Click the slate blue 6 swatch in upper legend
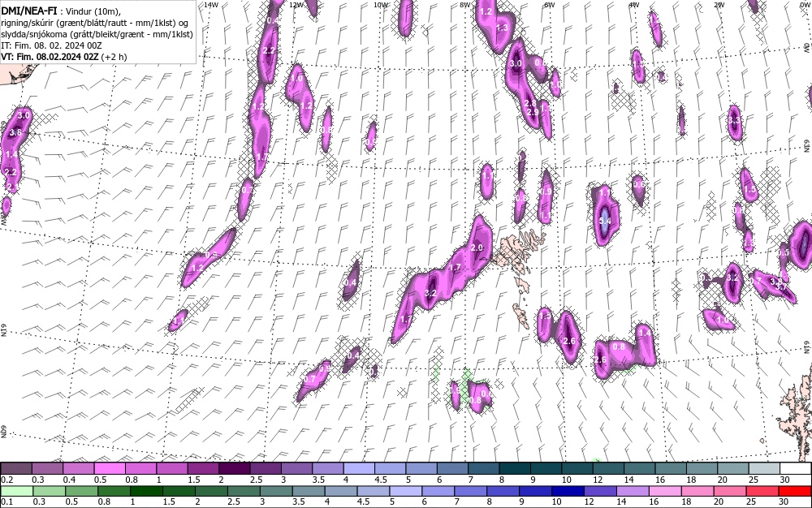The width and height of the screenshot is (812, 508). coord(452,468)
